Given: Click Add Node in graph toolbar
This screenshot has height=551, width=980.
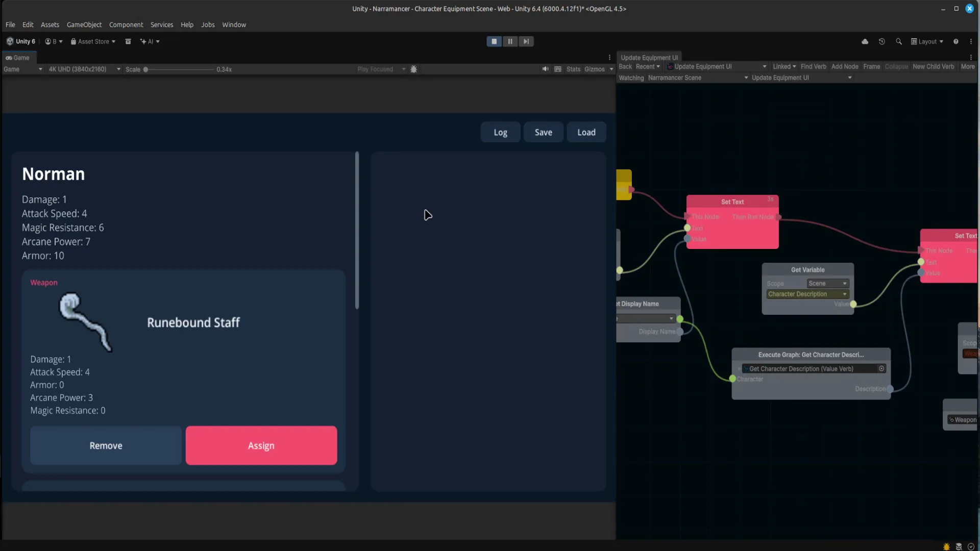Looking at the screenshot, I should pos(844,66).
